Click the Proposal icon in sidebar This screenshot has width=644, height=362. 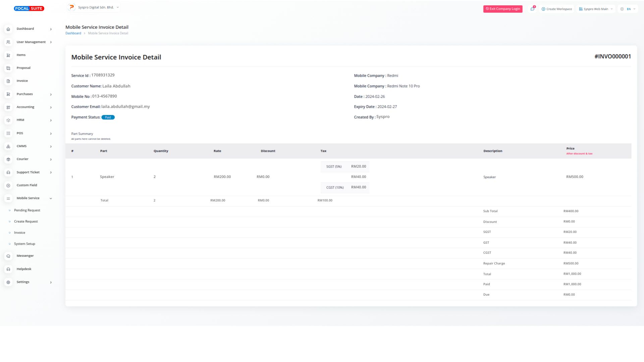tap(8, 68)
